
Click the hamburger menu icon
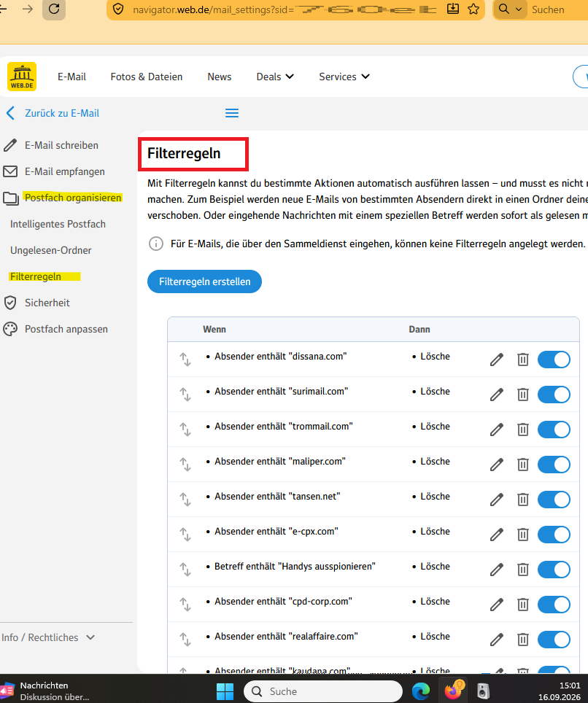click(232, 113)
